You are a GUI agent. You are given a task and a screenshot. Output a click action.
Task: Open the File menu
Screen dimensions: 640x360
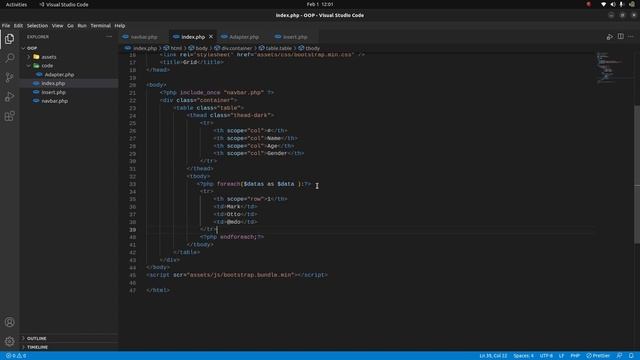[6, 26]
